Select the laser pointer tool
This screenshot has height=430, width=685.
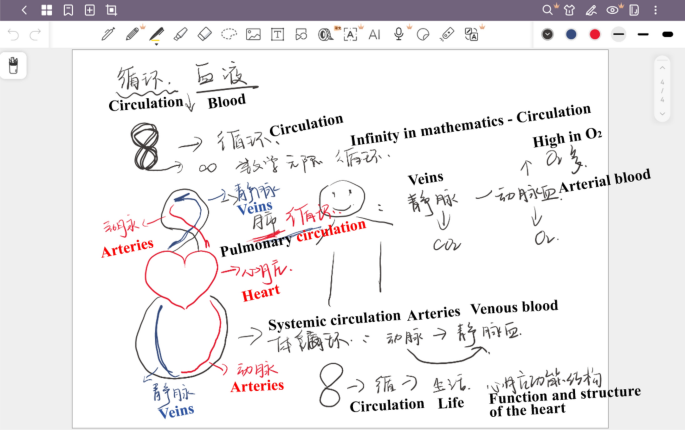[x=447, y=34]
